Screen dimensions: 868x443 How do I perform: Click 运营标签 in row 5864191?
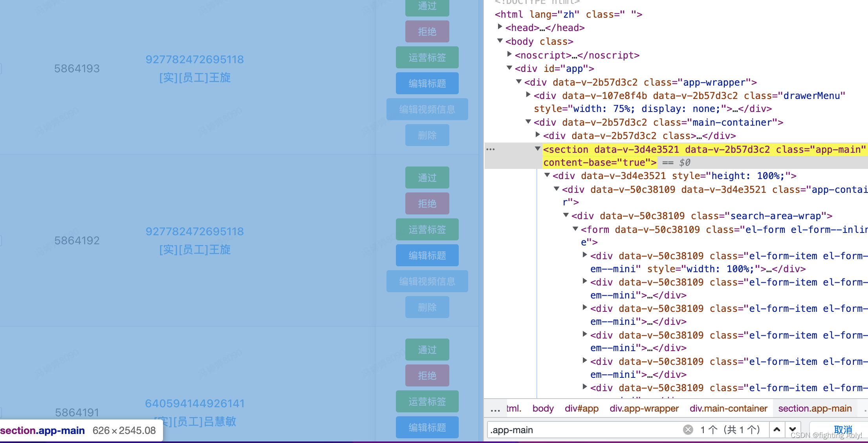click(427, 401)
